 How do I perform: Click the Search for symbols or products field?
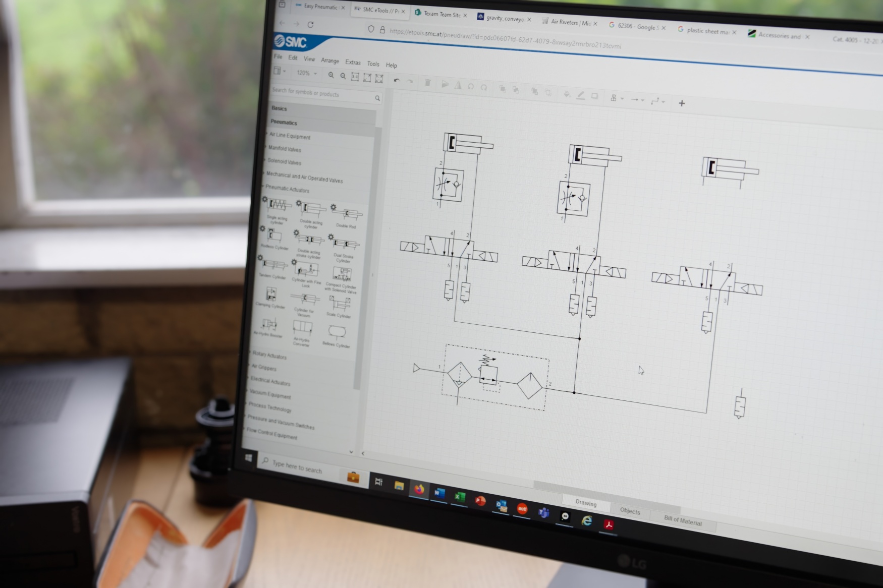coord(321,93)
